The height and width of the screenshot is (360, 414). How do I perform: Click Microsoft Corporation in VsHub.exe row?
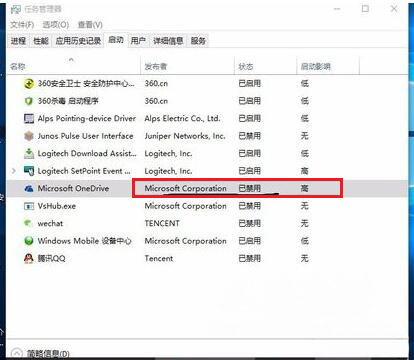coord(185,206)
